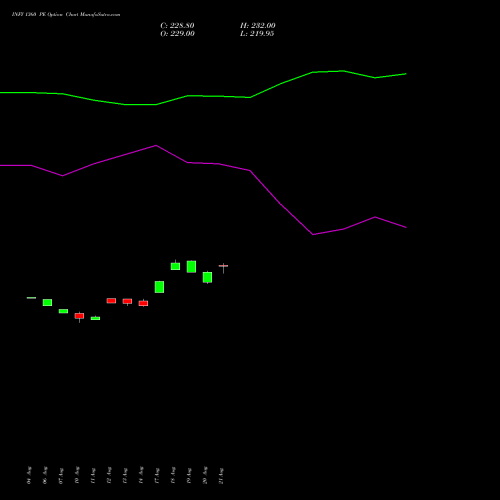Screen dimensions: 500x500
Task: Click the low price L: 219.95
Action: (257, 34)
